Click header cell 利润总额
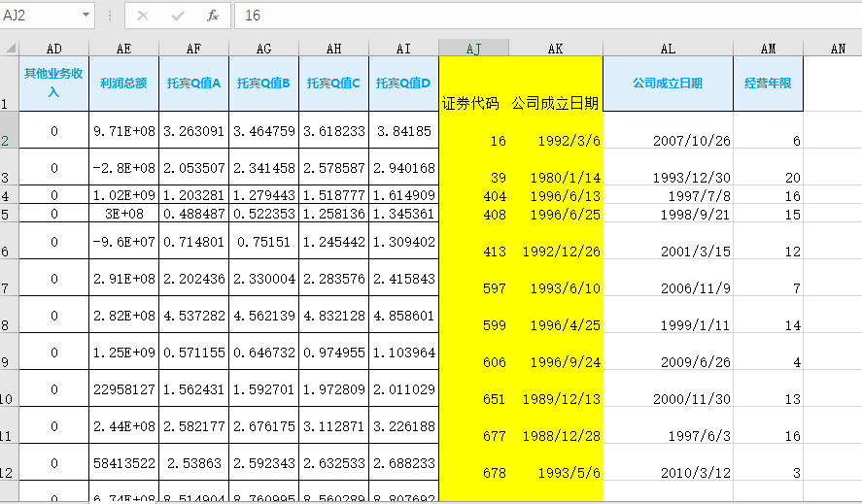Image resolution: width=862 pixels, height=504 pixels. click(123, 84)
